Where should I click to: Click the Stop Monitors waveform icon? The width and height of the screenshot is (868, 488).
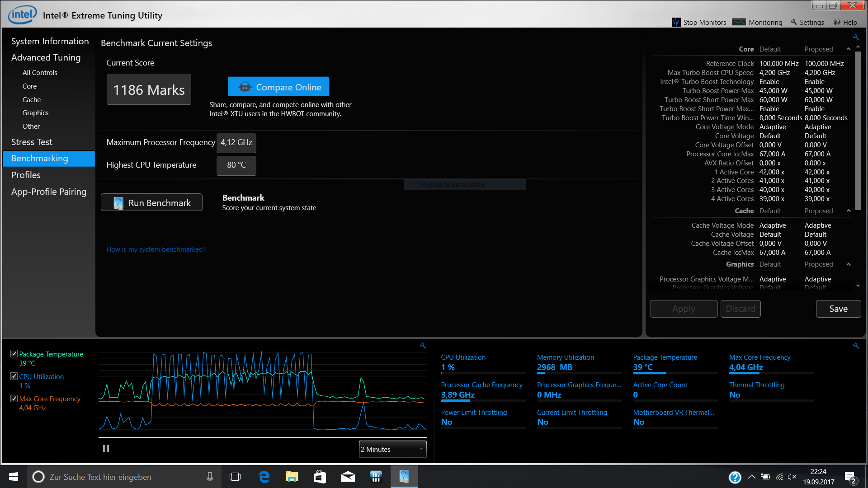(676, 22)
